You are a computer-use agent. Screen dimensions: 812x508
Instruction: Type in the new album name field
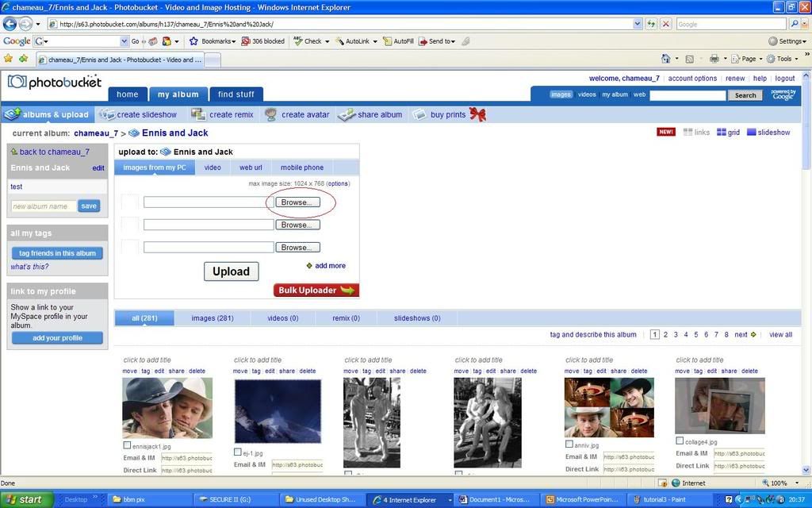point(44,206)
